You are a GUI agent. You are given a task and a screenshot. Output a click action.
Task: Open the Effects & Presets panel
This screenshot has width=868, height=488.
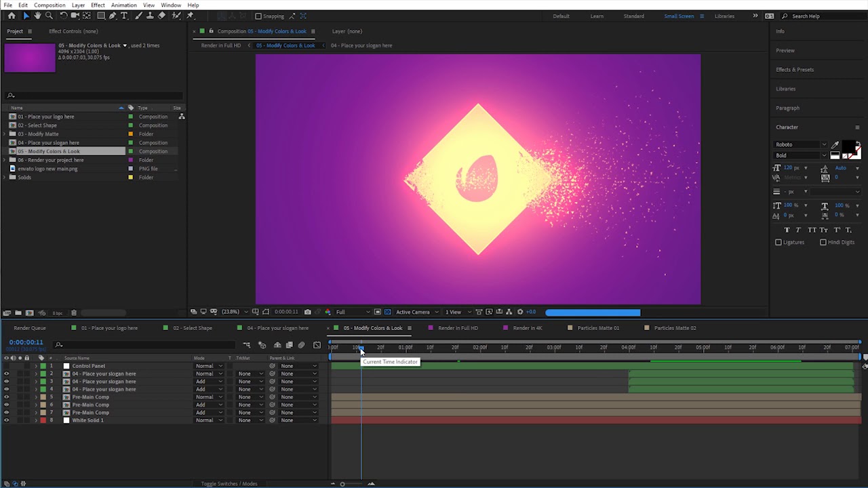coord(795,69)
